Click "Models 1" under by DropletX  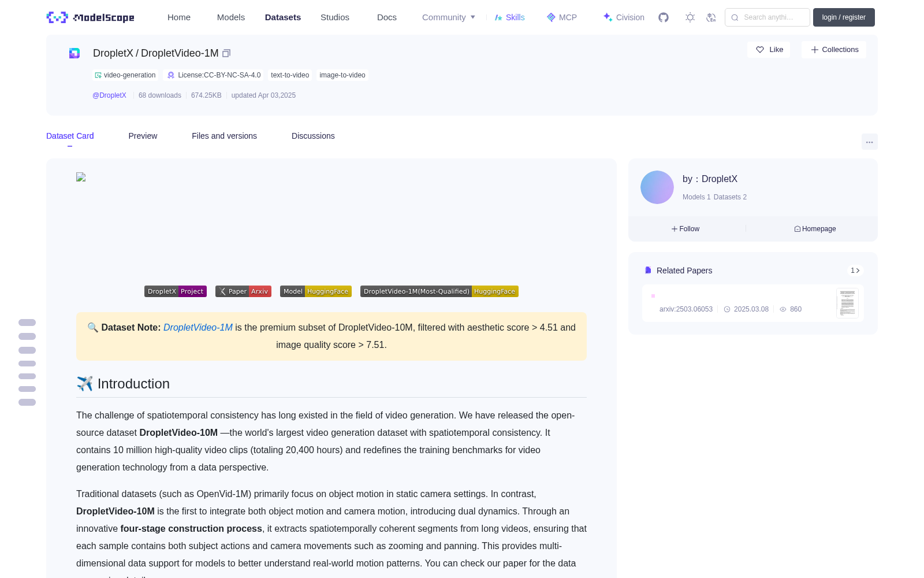pyautogui.click(x=696, y=197)
